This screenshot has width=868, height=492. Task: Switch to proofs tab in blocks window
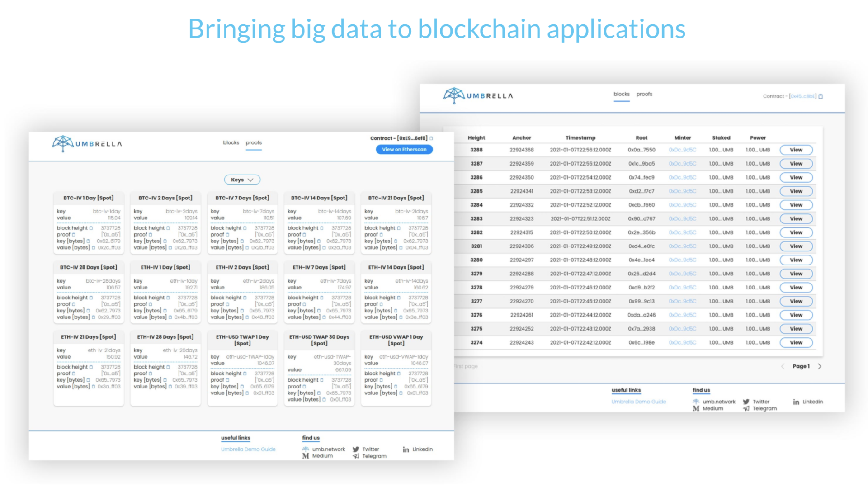(x=644, y=95)
